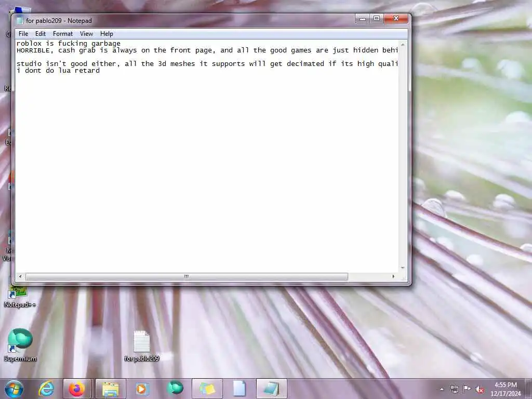Screen dimensions: 532x399
Task: Open Windows Explorer from the taskbar
Action: 111,389
